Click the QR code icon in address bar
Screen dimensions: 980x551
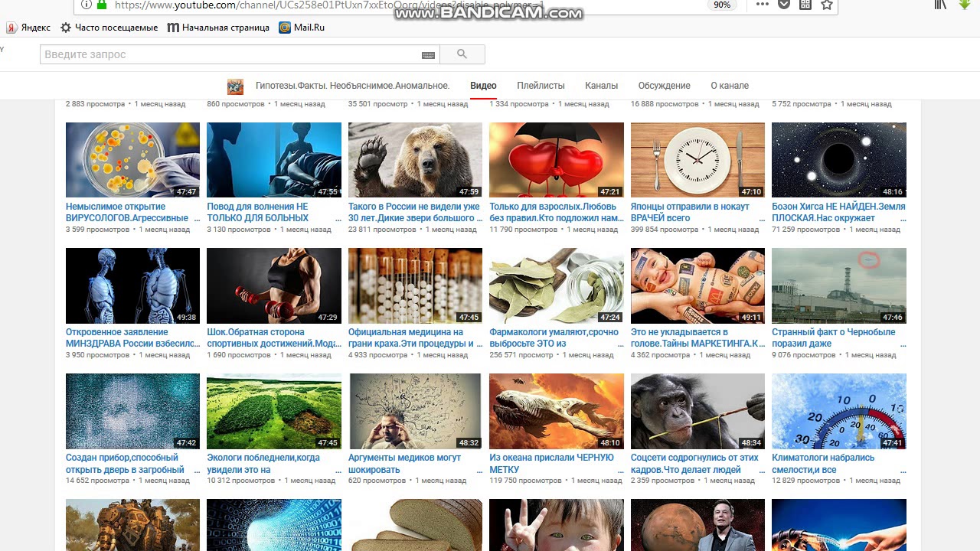click(805, 5)
